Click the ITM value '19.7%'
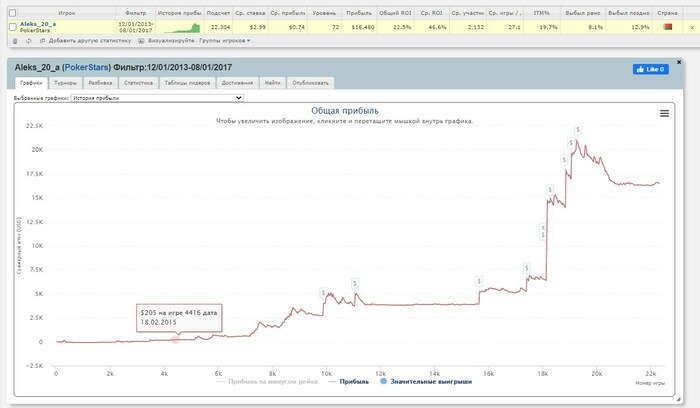This screenshot has height=408, width=700. coord(548,27)
